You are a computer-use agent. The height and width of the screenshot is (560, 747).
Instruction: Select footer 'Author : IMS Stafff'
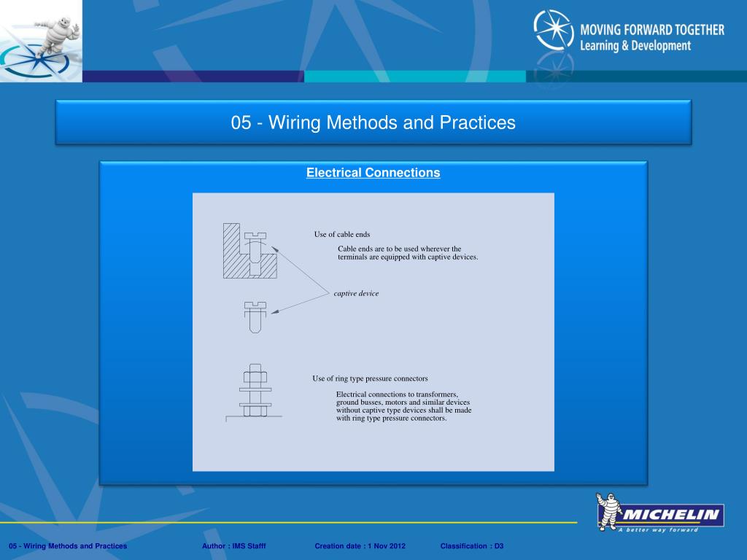[234, 545]
